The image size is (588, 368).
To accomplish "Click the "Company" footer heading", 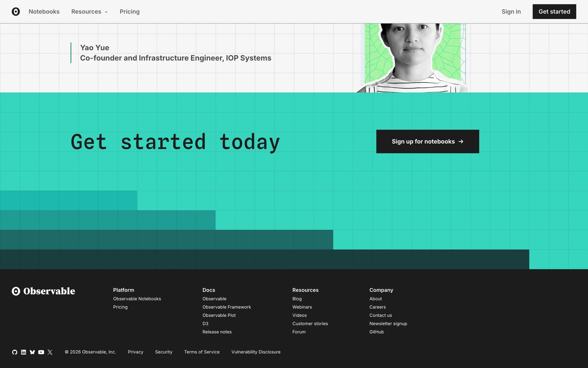I will (381, 290).
